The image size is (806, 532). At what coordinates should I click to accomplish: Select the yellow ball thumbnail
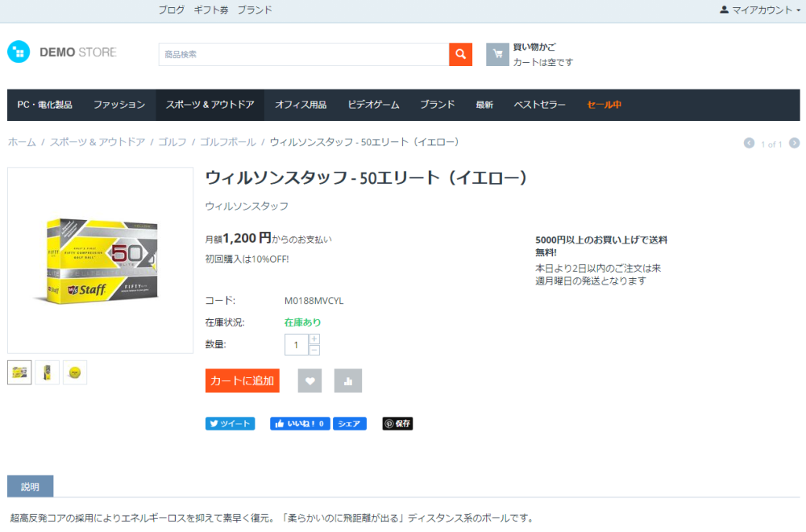pyautogui.click(x=75, y=372)
